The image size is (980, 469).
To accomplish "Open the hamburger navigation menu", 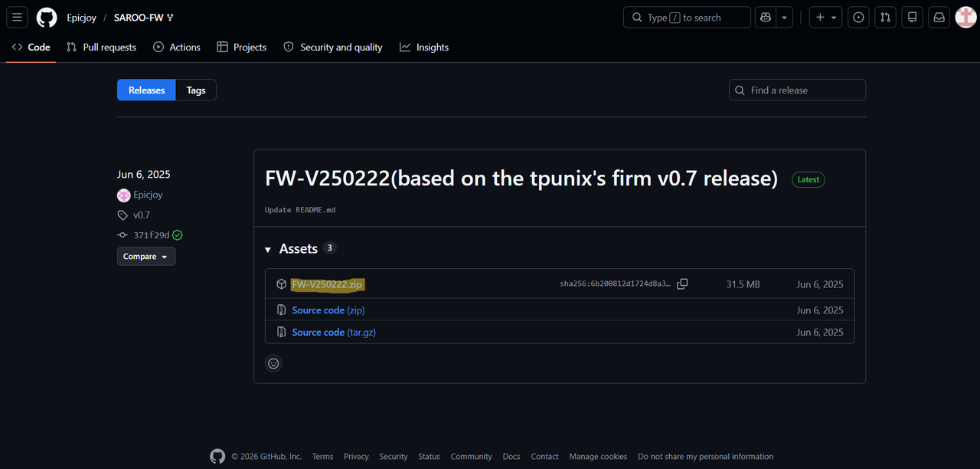I will pos(18,17).
